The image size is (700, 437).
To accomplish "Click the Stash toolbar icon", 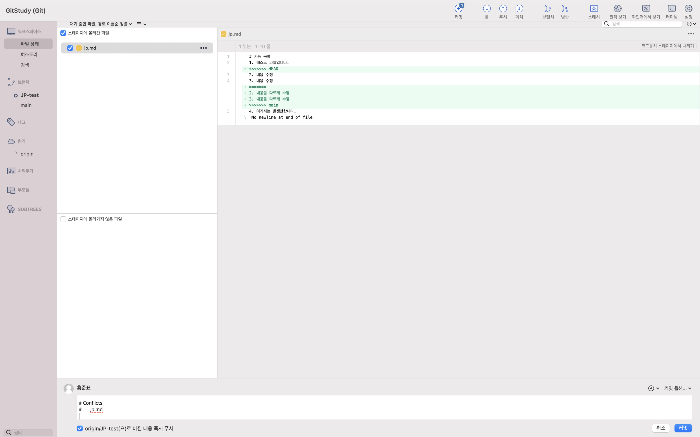I will point(594,8).
